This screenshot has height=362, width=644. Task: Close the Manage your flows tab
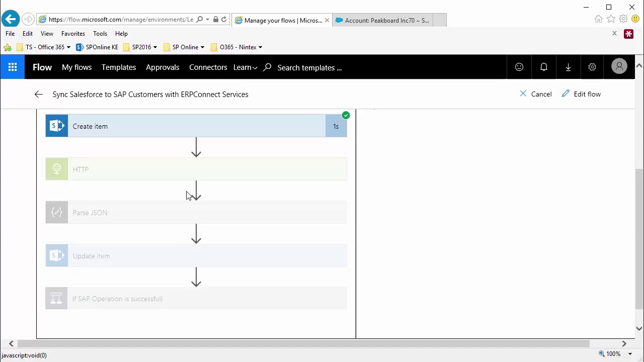pyautogui.click(x=327, y=20)
